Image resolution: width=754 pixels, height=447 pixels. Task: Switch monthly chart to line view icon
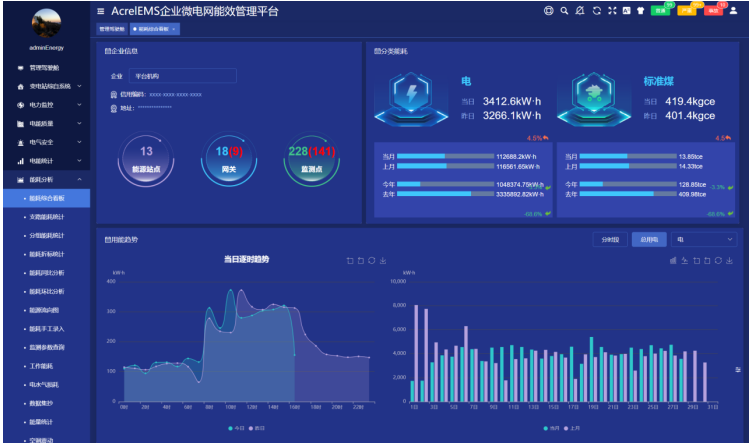(x=684, y=261)
